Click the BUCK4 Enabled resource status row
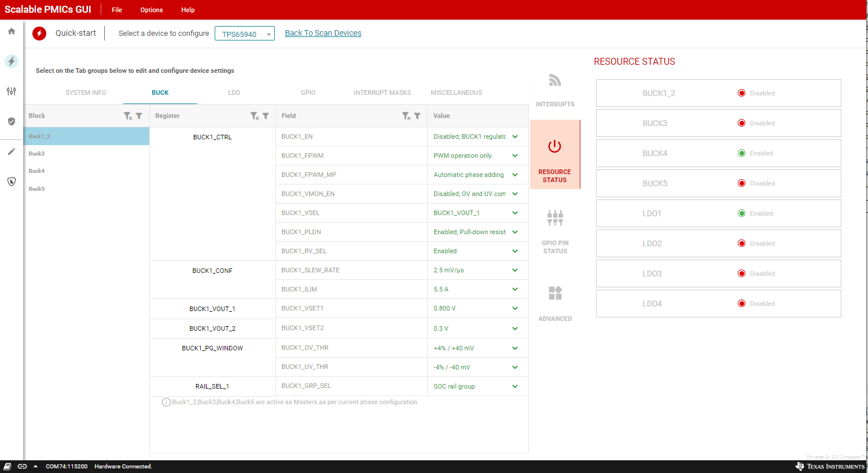 718,153
